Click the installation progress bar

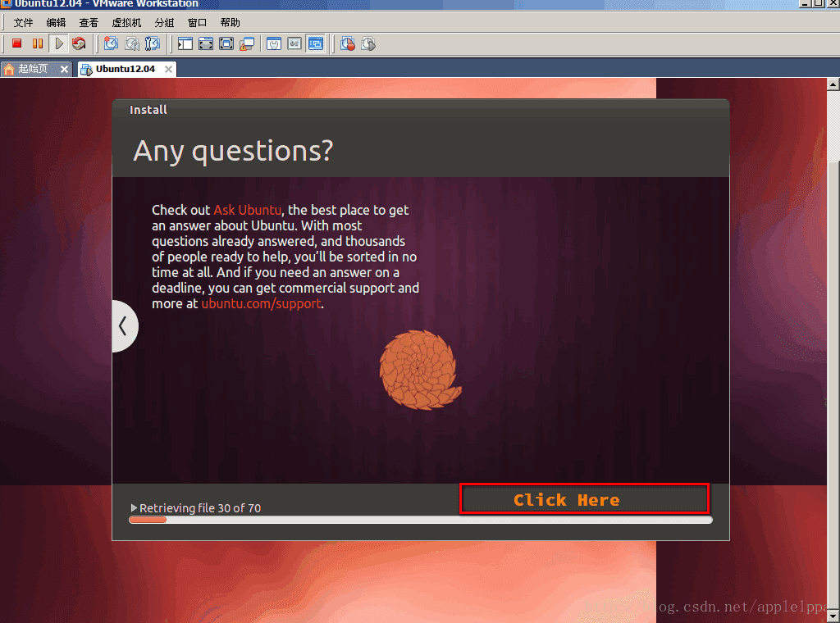(421, 520)
